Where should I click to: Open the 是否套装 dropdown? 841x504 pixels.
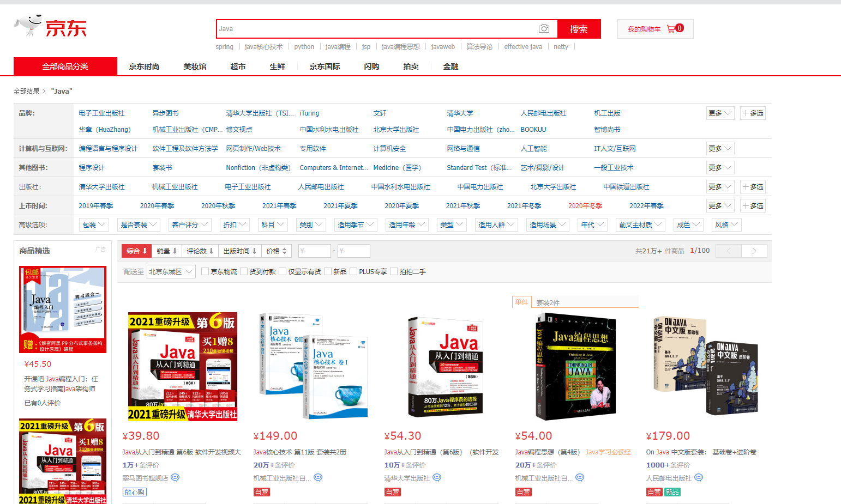coord(139,224)
